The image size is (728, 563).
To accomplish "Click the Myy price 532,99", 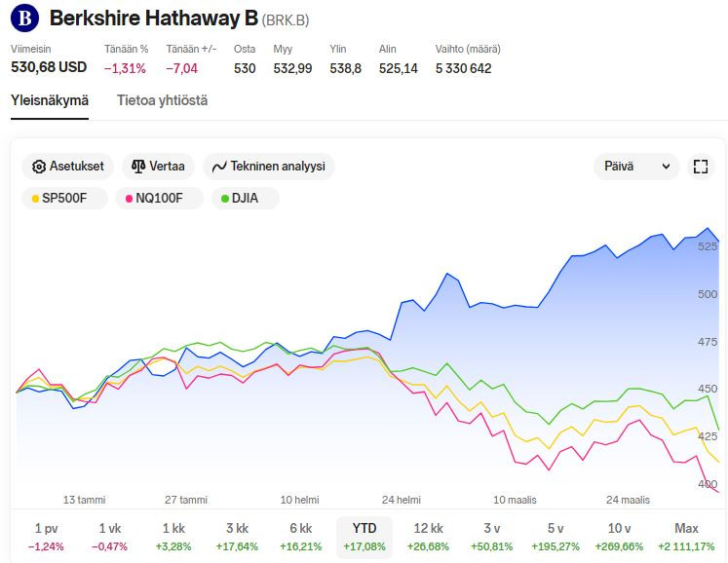I will pos(292,69).
